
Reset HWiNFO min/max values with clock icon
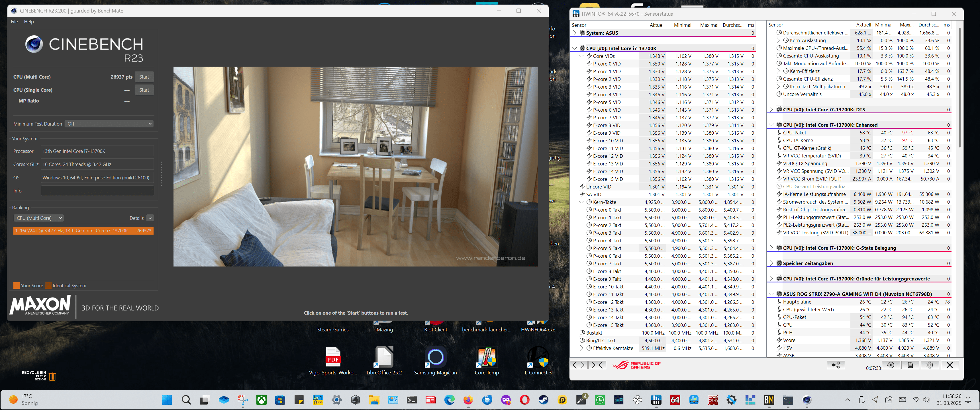coord(891,365)
